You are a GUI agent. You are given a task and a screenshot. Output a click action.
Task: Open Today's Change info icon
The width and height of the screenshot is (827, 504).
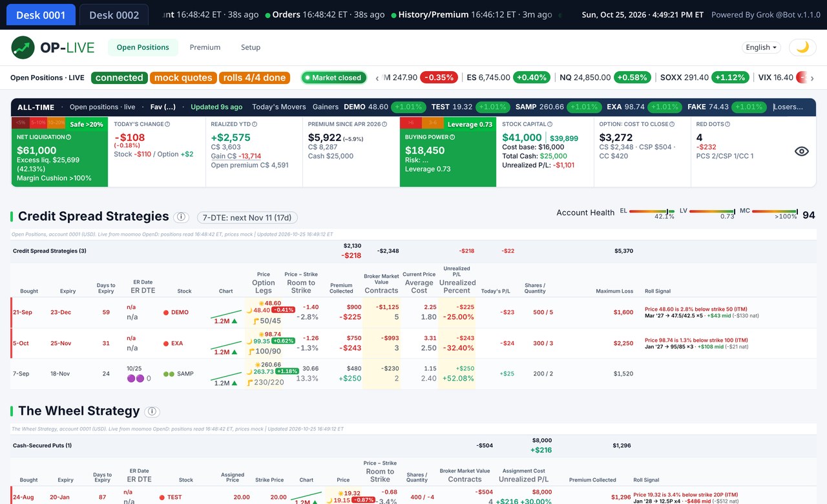[167, 124]
